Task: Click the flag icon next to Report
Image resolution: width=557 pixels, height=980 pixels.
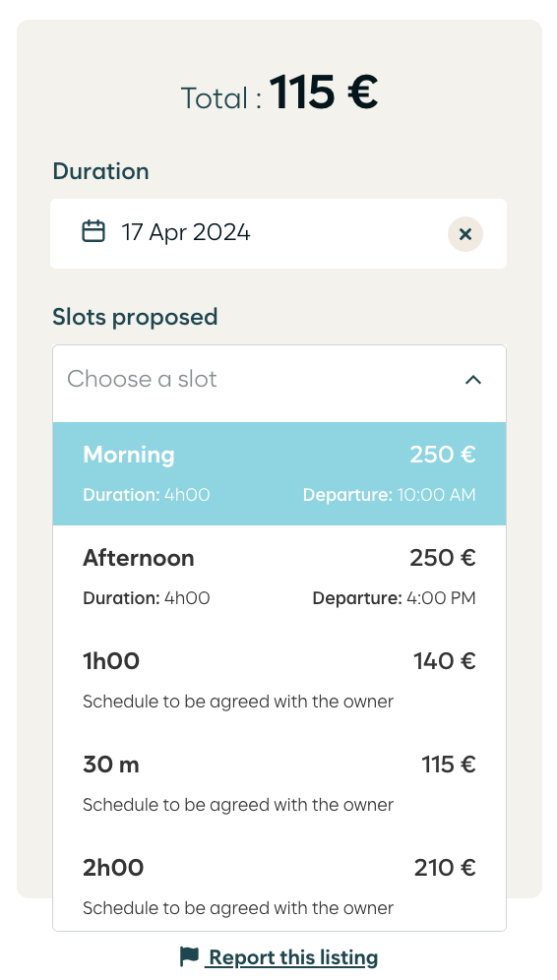Action: [189, 956]
